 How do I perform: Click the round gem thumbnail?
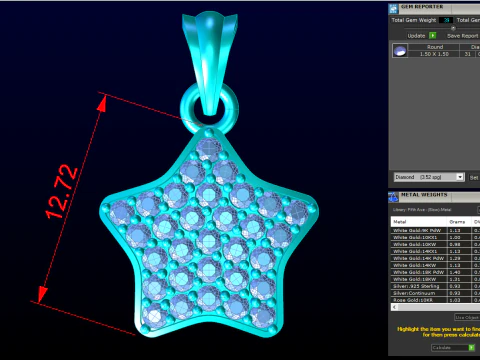coord(400,51)
